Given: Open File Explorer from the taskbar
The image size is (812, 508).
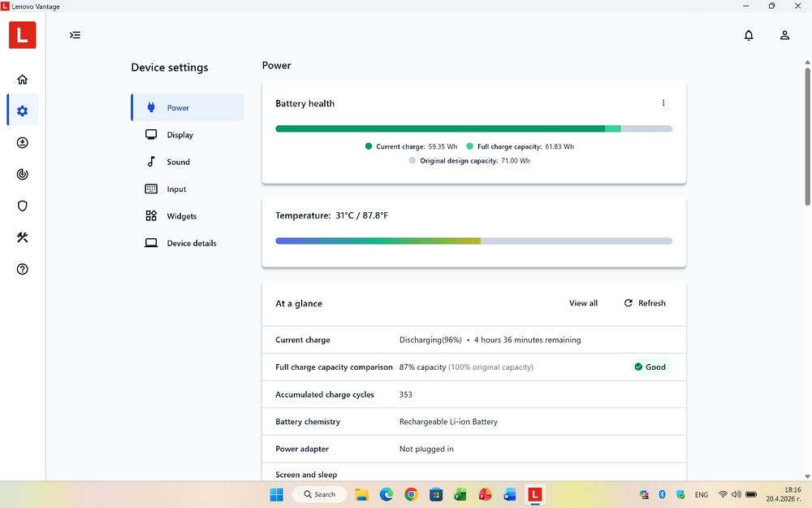Looking at the screenshot, I should point(361,494).
